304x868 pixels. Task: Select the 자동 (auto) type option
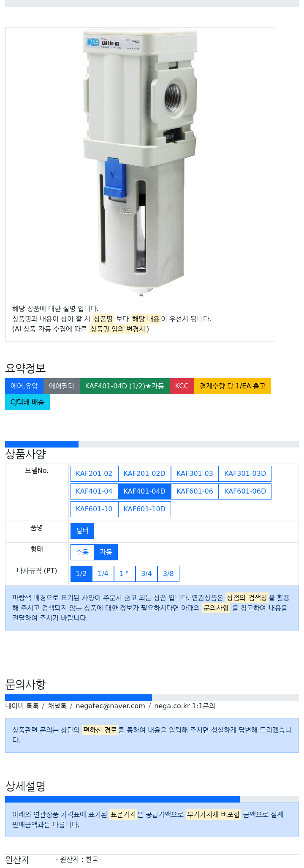point(106,552)
